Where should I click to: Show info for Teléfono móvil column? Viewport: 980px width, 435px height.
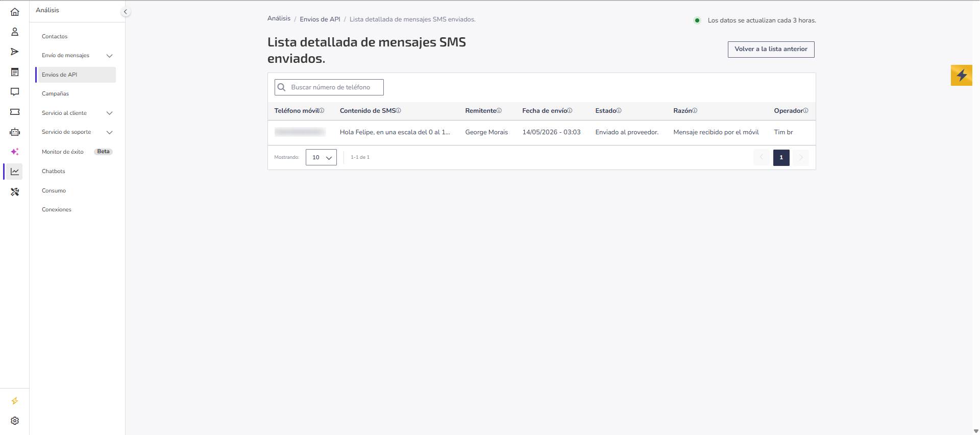pos(322,110)
